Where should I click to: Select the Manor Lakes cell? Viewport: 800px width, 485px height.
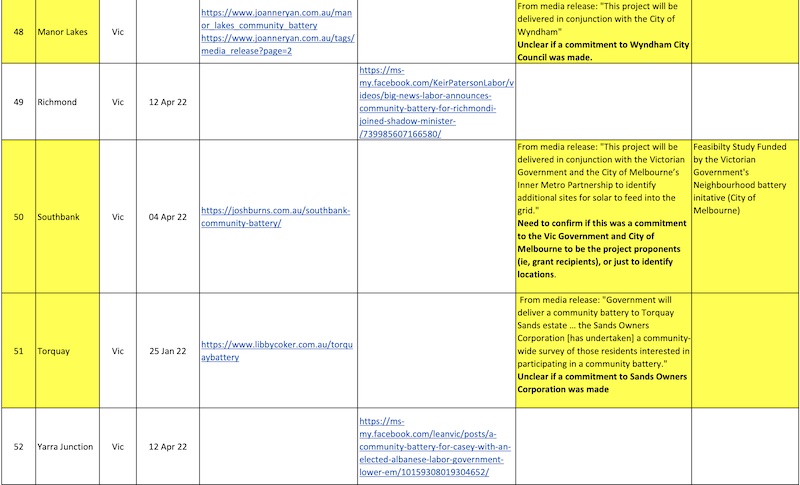(x=62, y=31)
